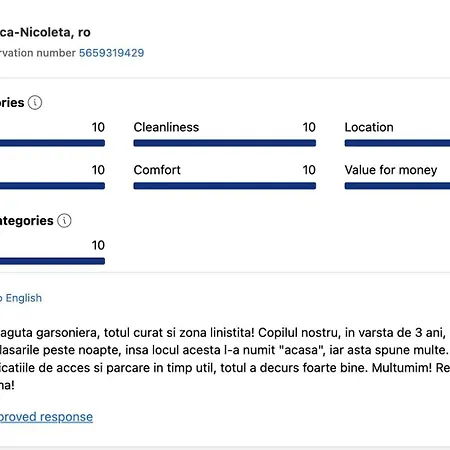Click the Value for money label
The image size is (450, 450).
tap(391, 170)
